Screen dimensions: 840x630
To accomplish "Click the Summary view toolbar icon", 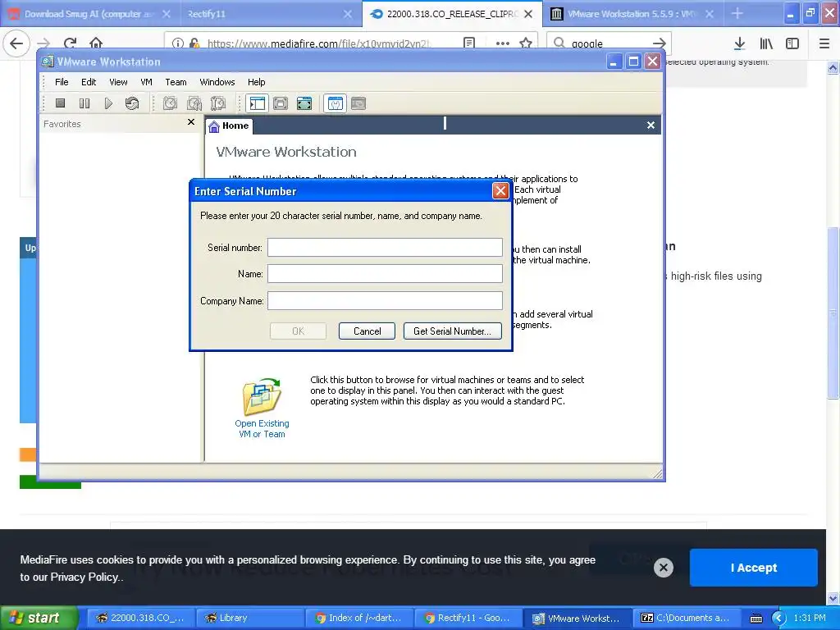I will pyautogui.click(x=335, y=103).
